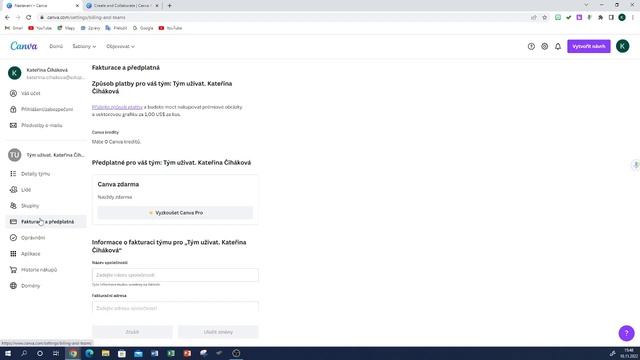Switch to the Create and Collaborate Canva tab
Viewport: 640px width, 360px height.
pos(122,6)
